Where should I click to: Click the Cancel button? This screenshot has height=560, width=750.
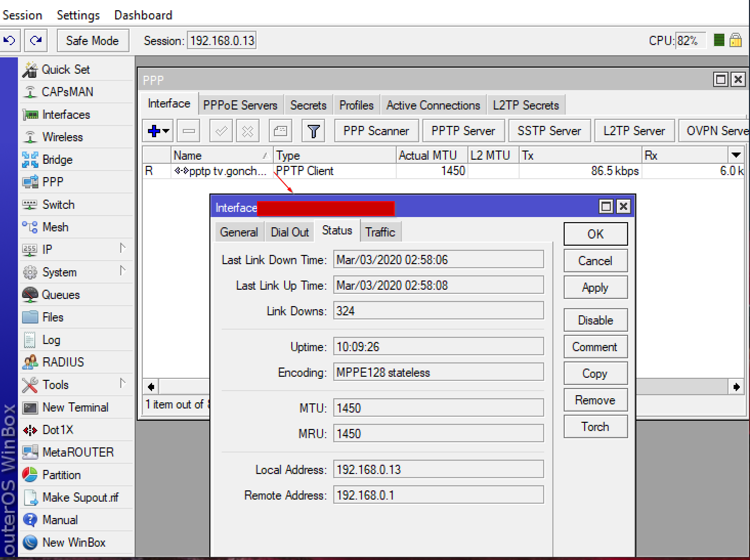click(595, 261)
